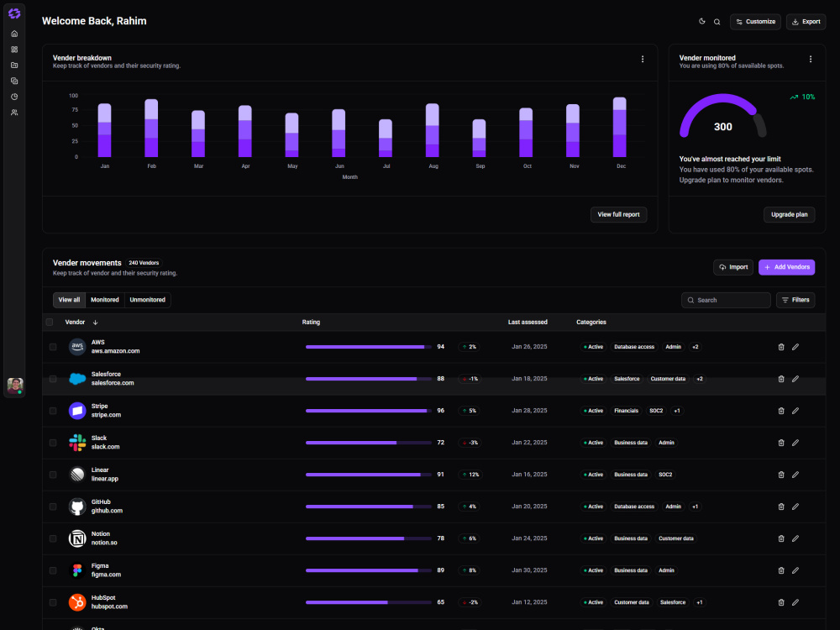Sort by Vendor column arrow

96,323
